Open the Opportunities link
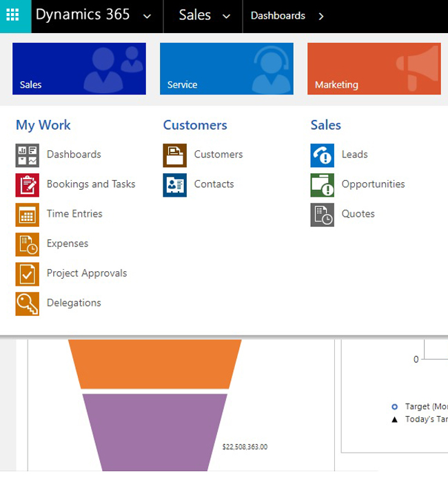 (374, 184)
